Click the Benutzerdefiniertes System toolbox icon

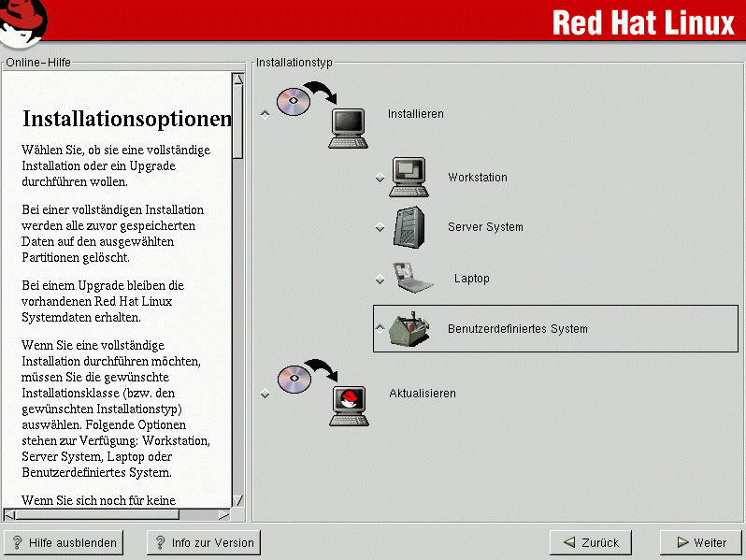(x=409, y=328)
